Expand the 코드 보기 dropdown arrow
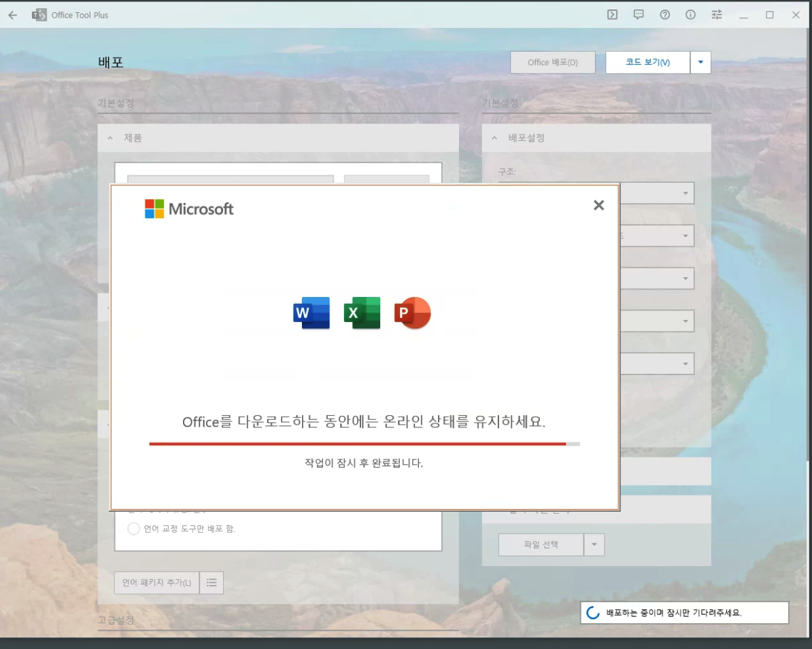Screen dimensions: 812x649 tap(700, 62)
